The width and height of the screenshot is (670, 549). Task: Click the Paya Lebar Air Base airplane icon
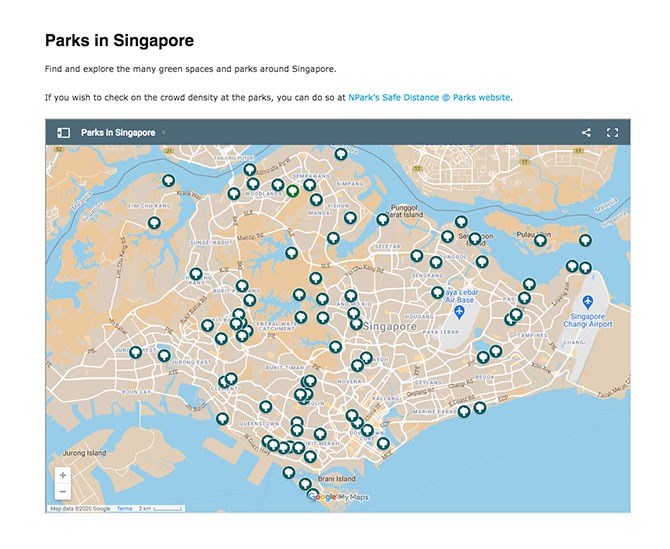tap(459, 313)
